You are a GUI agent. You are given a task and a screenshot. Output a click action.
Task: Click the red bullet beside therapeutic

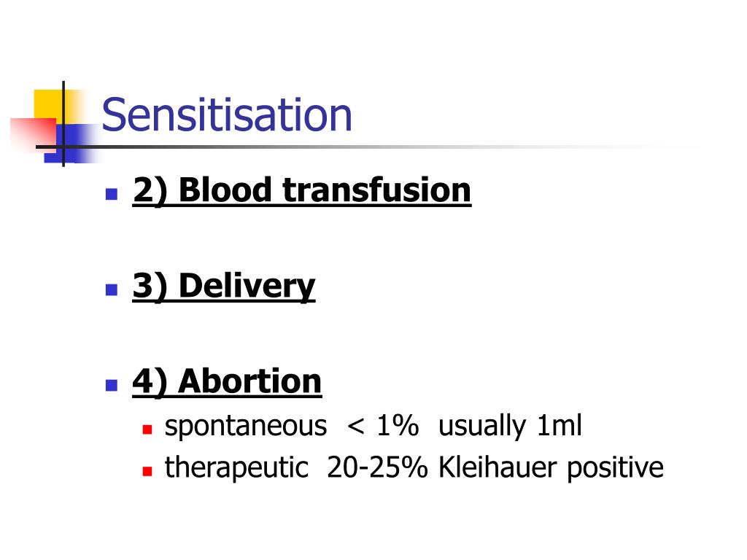pos(147,472)
